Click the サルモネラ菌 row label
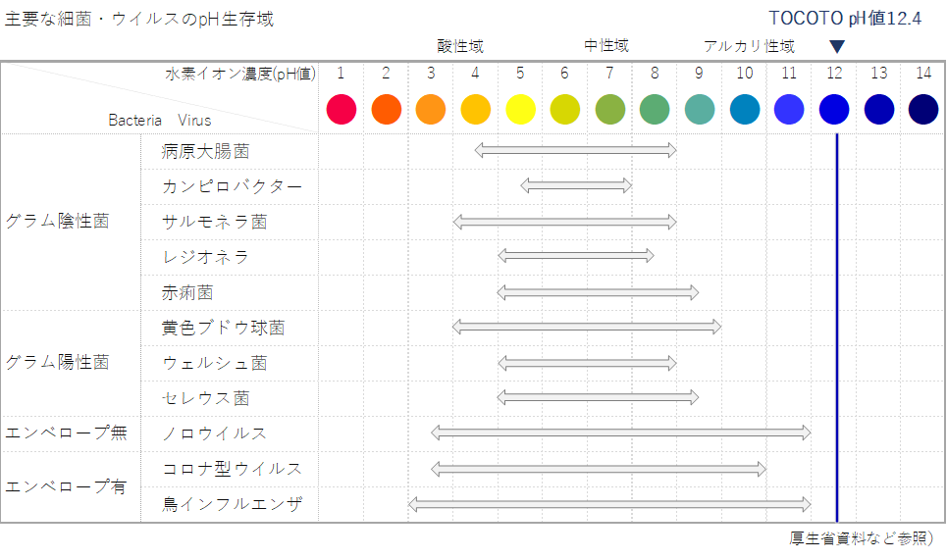Image resolution: width=947 pixels, height=560 pixels. 214,222
